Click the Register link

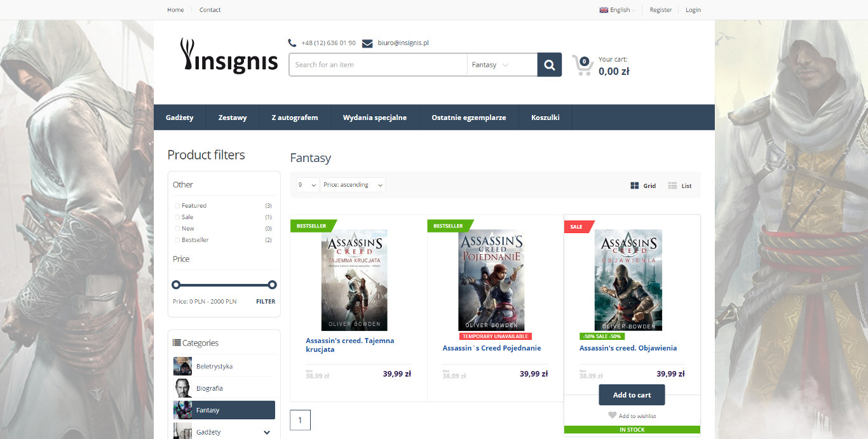coord(661,10)
